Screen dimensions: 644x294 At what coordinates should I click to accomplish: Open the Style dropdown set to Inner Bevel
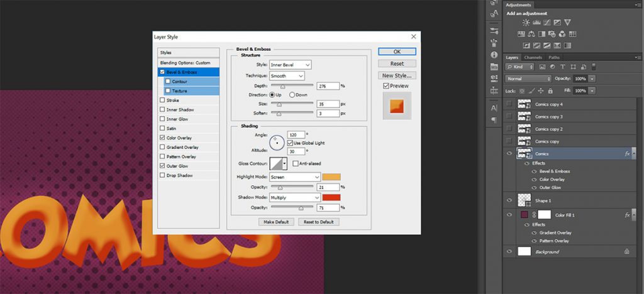point(290,65)
